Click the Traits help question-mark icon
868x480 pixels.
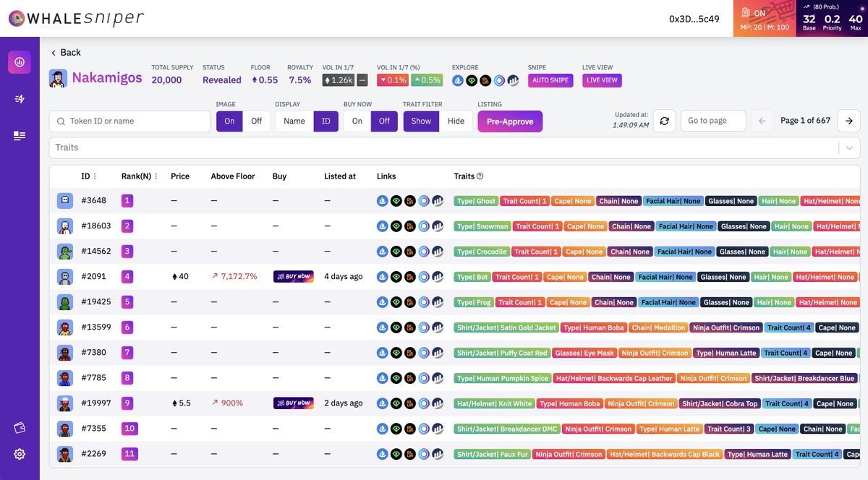coord(480,176)
